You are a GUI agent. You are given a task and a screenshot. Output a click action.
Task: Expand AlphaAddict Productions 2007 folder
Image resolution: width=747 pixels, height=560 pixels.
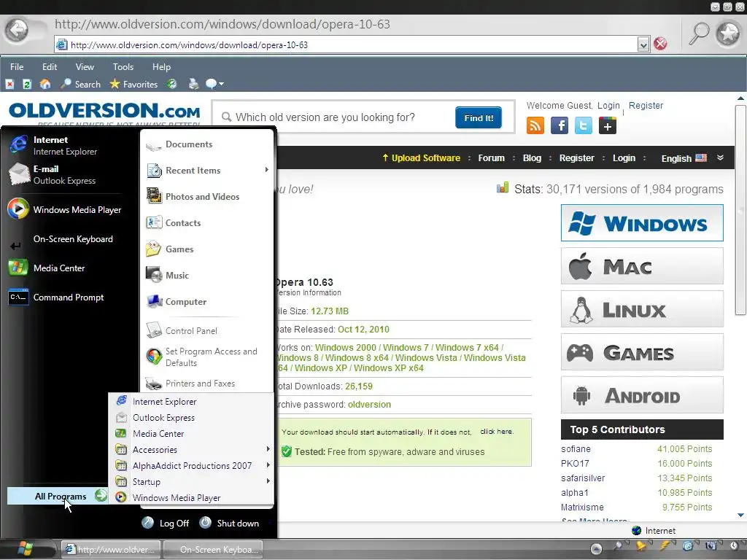(192, 465)
